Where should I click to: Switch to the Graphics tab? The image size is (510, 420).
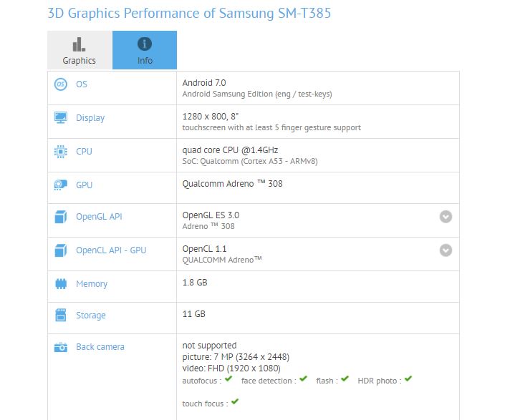tap(80, 50)
